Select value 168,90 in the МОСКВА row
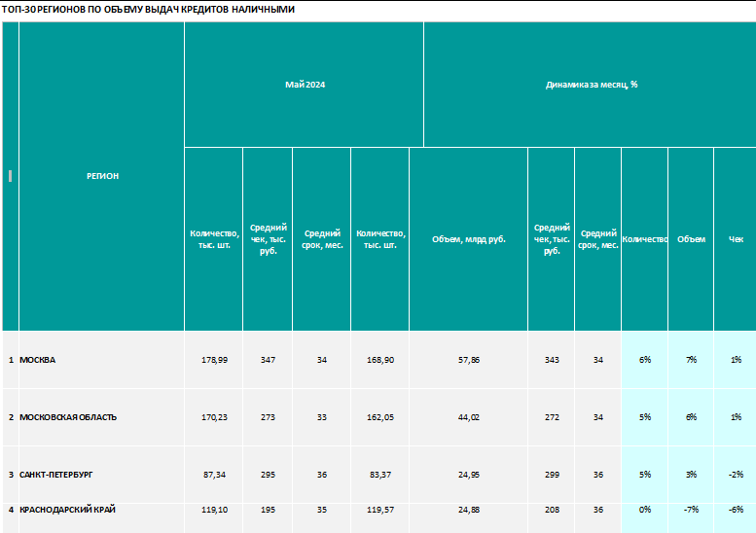The image size is (756, 533). point(379,360)
